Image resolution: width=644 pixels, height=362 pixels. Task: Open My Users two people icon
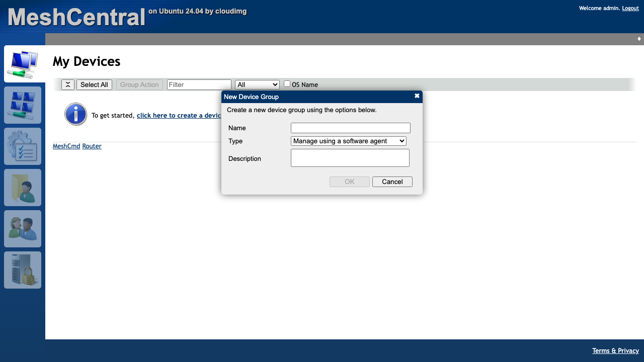point(23,229)
